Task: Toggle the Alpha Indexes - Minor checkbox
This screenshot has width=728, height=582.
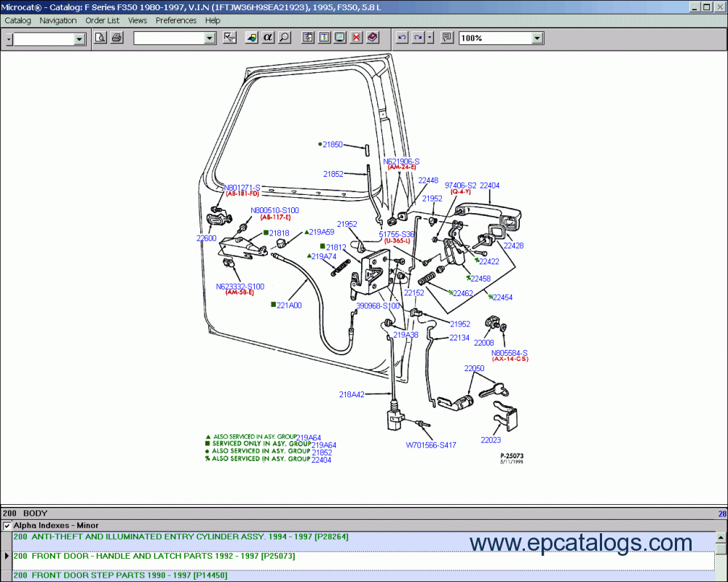Action: [x=7, y=525]
